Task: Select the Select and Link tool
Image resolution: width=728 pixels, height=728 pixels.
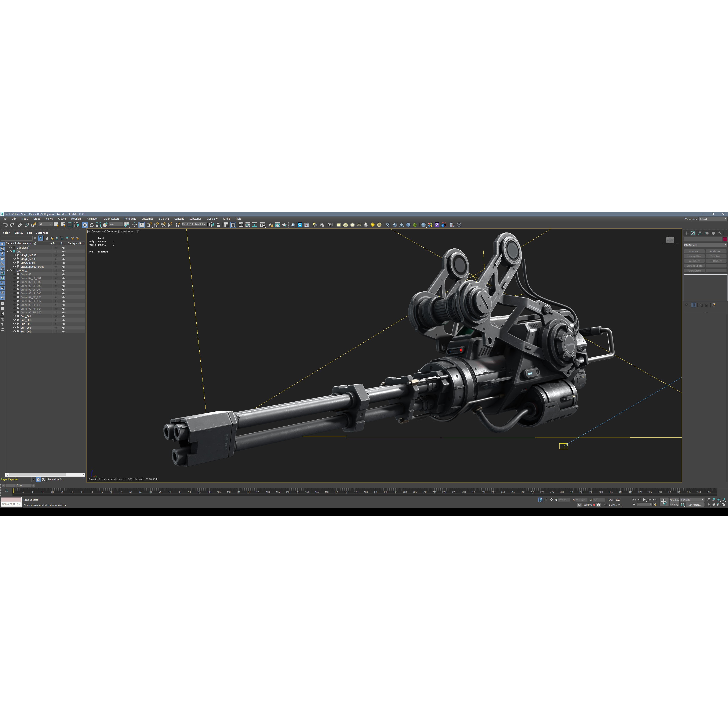Action: [x=20, y=225]
